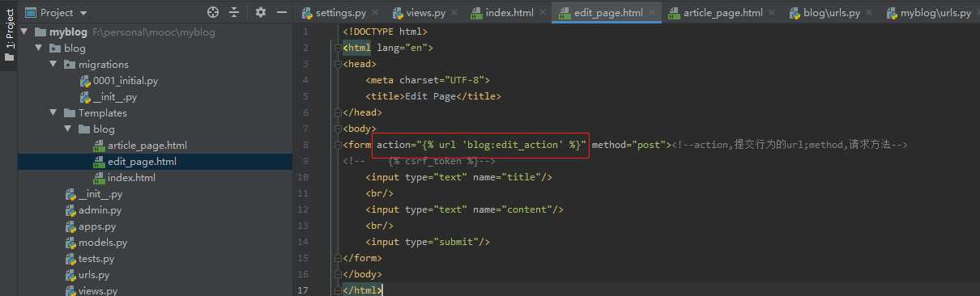980x296 pixels.
Task: Collapse the Templates folder arrow
Action: point(53,113)
